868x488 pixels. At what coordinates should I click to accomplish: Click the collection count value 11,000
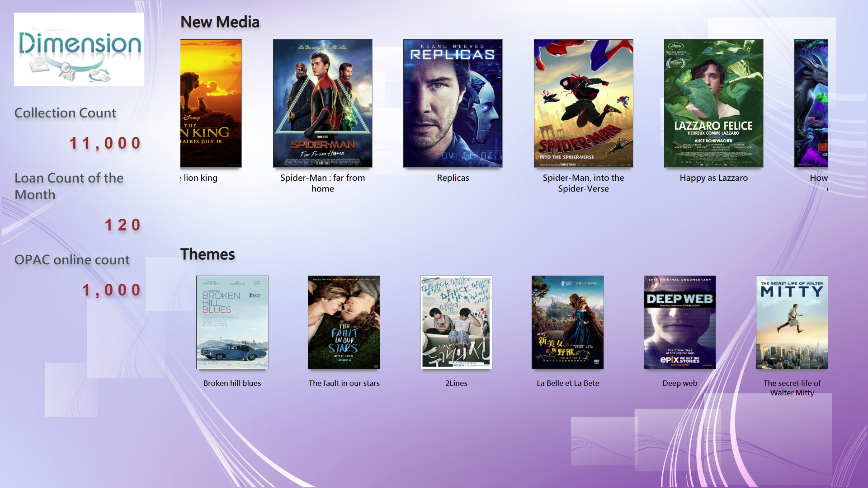point(105,143)
